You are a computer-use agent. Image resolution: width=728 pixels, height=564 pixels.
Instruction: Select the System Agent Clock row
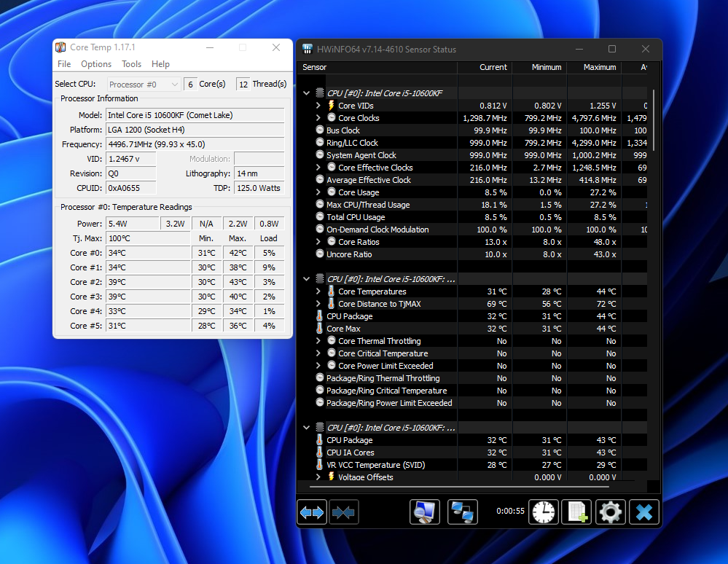click(474, 155)
